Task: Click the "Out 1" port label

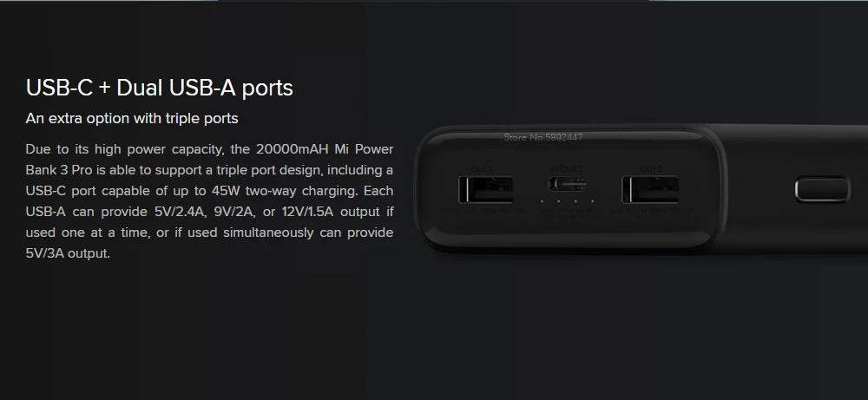Action: pyautogui.click(x=482, y=168)
